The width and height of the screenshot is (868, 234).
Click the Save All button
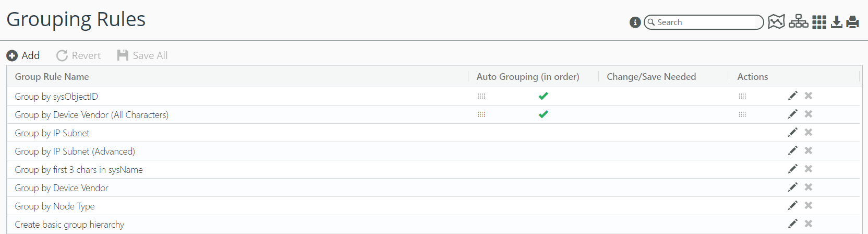(x=142, y=55)
